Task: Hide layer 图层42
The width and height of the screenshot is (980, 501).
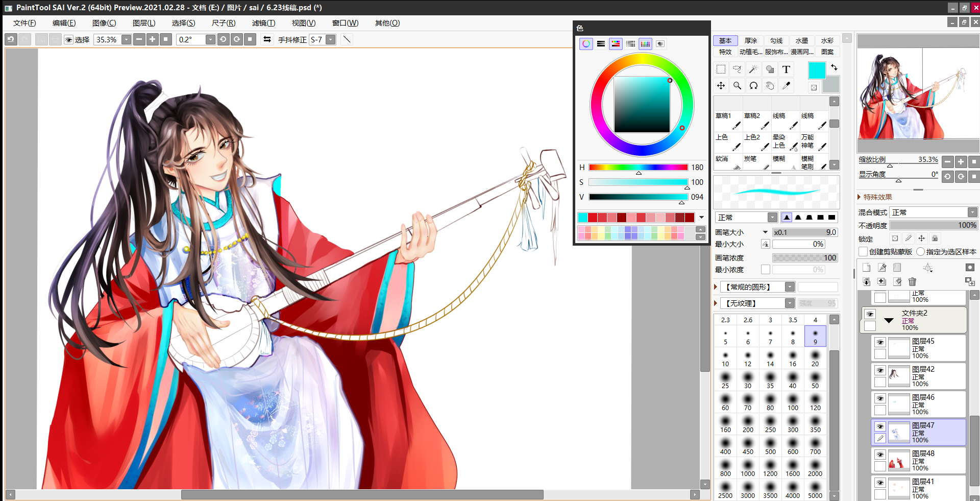Action: 880,370
